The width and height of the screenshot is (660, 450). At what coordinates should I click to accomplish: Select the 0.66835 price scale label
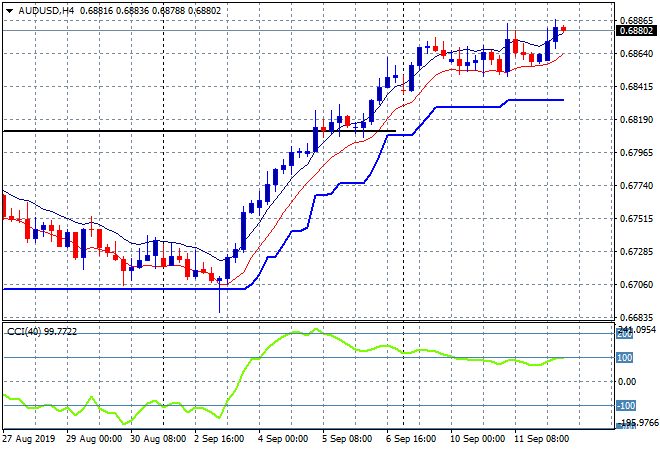pyautogui.click(x=636, y=317)
